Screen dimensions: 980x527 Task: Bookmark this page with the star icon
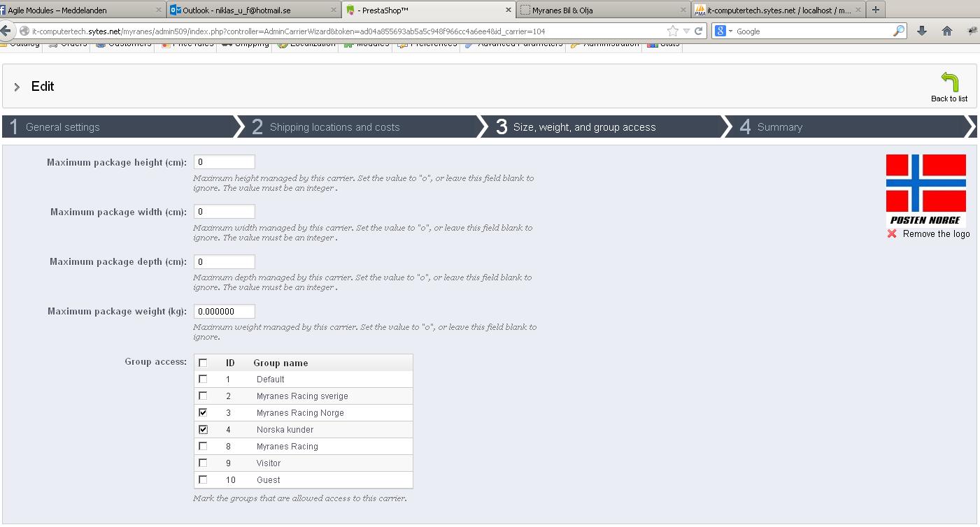pos(673,31)
